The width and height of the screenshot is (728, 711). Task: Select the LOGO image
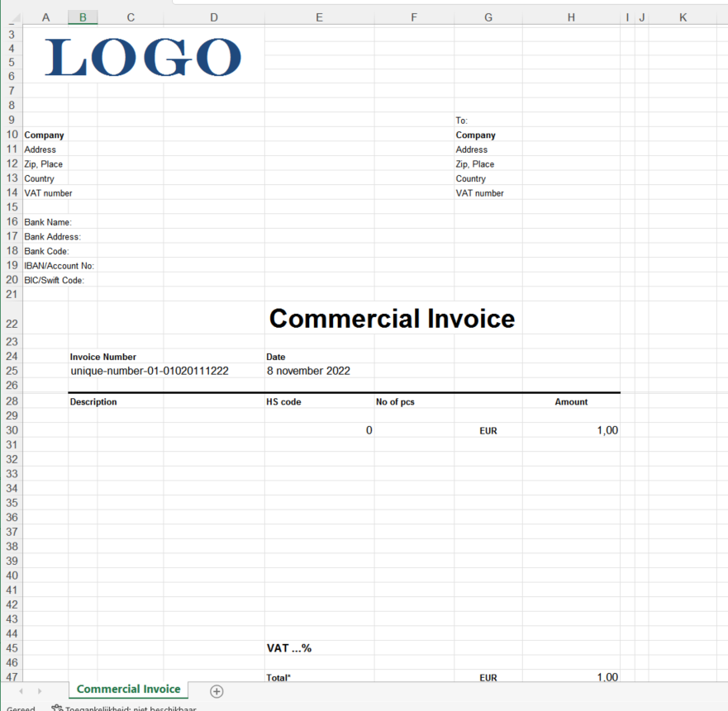pos(144,58)
